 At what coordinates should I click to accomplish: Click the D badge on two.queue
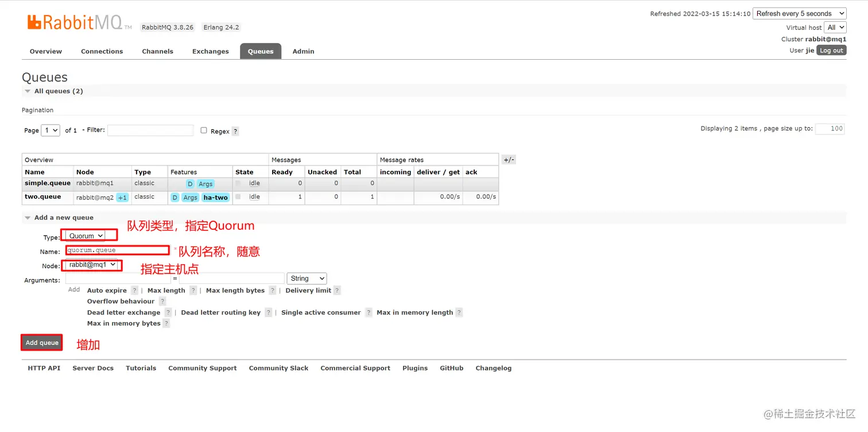pyautogui.click(x=175, y=197)
